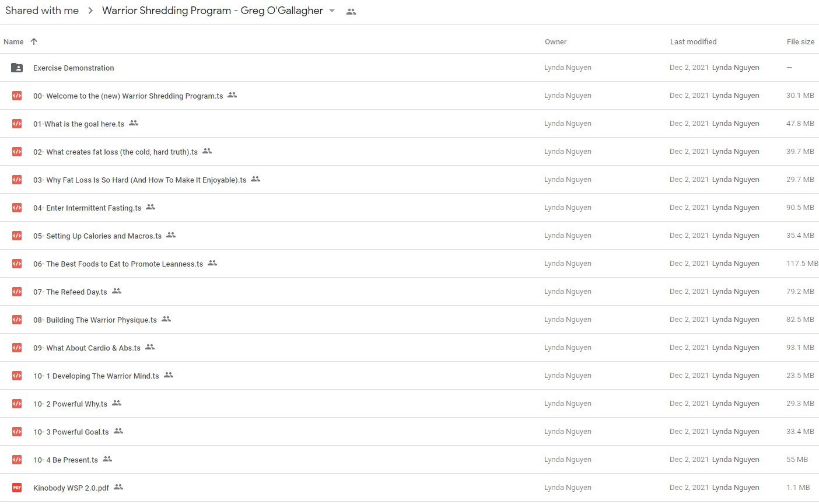Select 05- Setting Up Calories and Macros.ts
The width and height of the screenshot is (819, 504).
pos(97,236)
